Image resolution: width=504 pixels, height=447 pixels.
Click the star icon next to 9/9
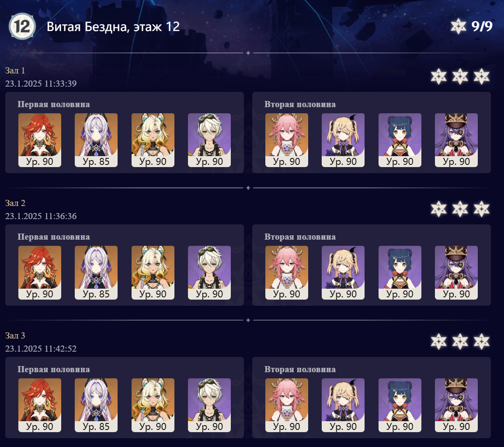459,26
